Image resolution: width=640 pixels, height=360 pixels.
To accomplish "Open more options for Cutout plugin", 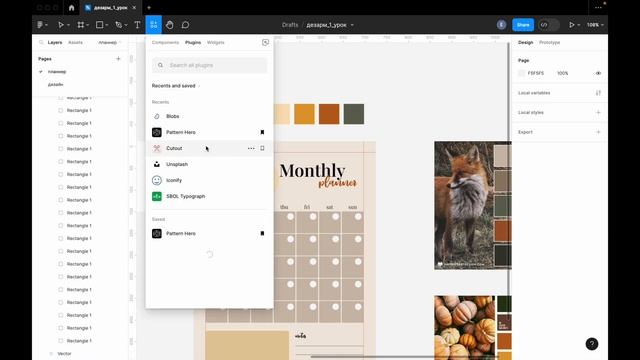I will click(x=251, y=148).
